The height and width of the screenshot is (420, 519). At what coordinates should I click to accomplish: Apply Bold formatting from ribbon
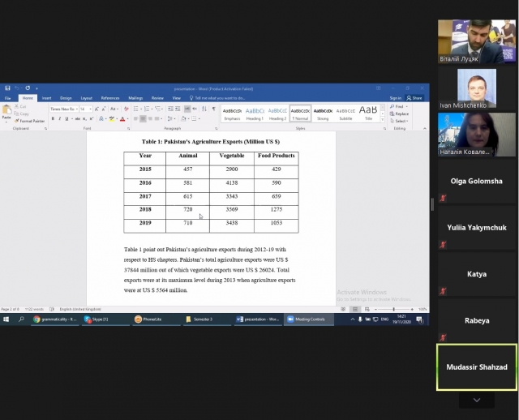[53, 118]
